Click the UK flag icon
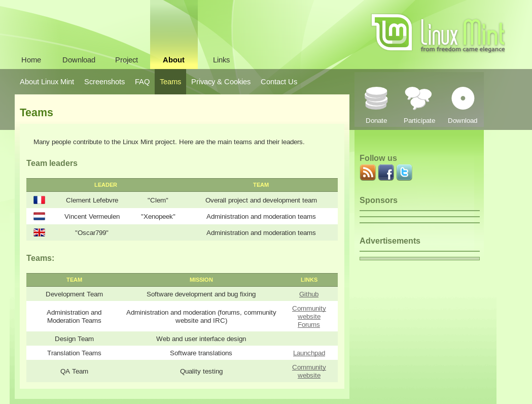 40,232
